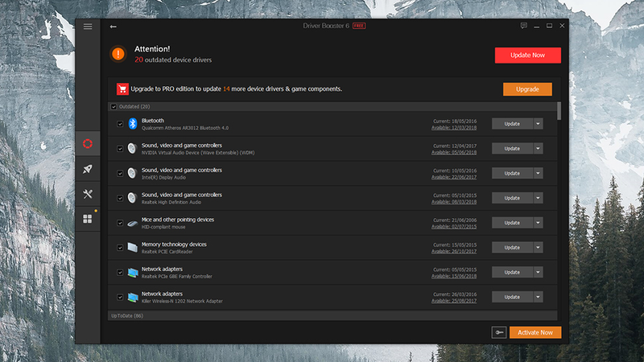Image resolution: width=644 pixels, height=362 pixels.
Task: Click the Realtek PCIe GBE network icon
Action: (132, 273)
